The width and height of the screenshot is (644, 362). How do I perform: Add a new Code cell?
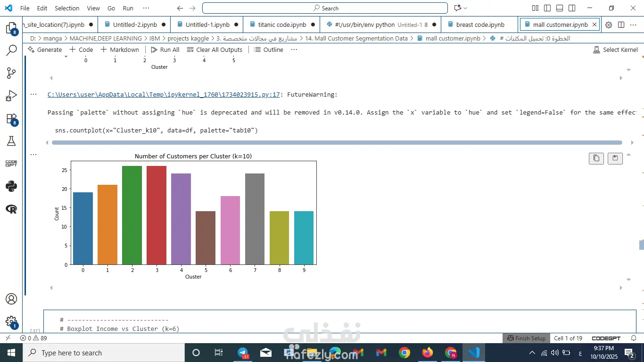click(x=81, y=49)
